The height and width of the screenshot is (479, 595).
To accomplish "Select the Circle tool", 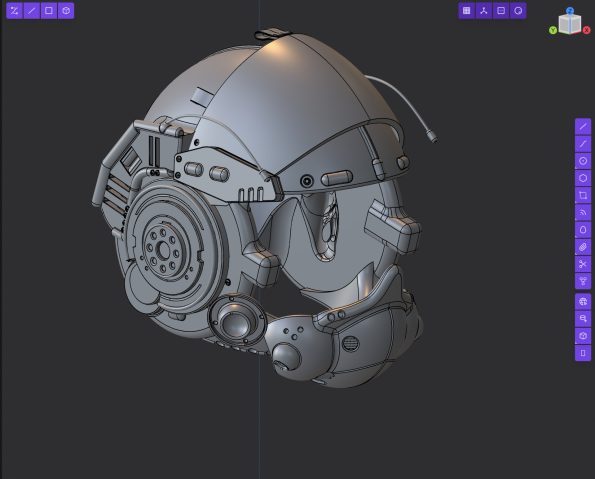I will click(583, 161).
